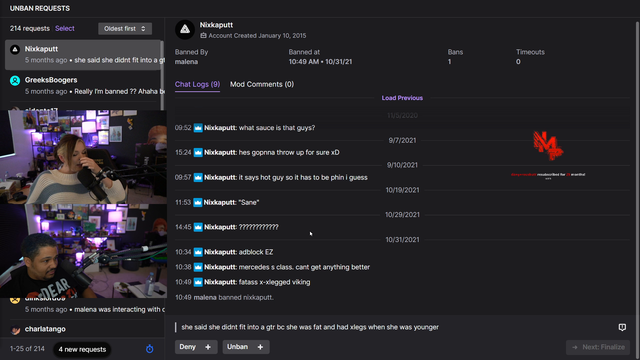The height and width of the screenshot is (360, 640).
Task: Click the plus icon on Unban button
Action: tap(260, 347)
